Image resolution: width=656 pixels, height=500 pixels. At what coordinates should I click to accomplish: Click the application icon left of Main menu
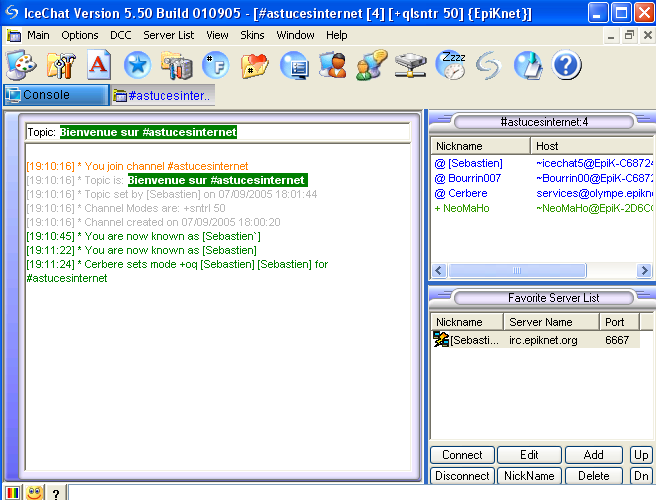(14, 36)
